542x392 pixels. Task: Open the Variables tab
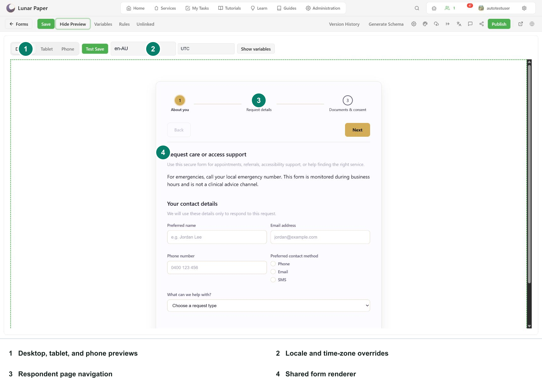click(103, 24)
